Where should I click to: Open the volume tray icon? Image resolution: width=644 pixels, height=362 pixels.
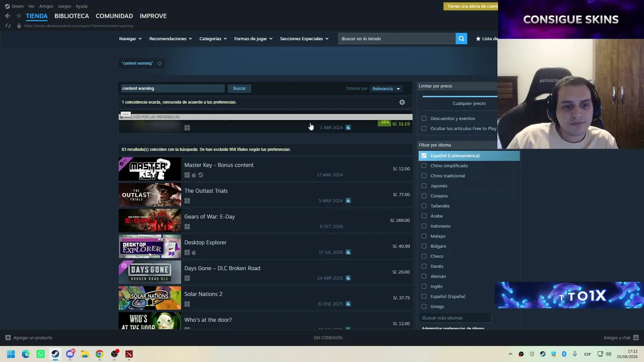[608, 354]
